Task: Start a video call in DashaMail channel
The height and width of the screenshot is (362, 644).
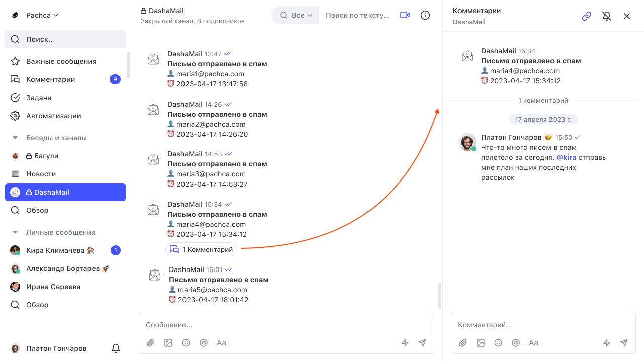Action: 405,15
